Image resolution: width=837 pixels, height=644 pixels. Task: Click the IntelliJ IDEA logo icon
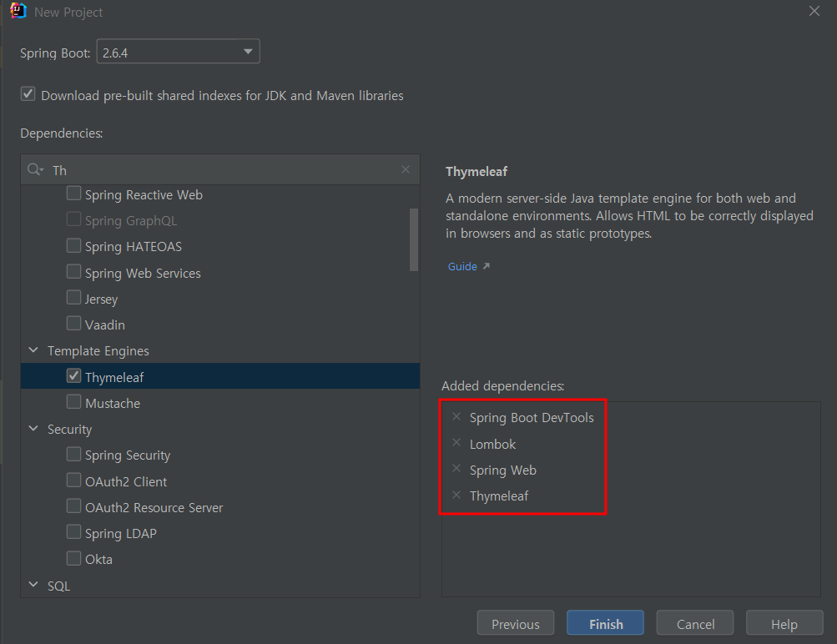coord(18,11)
